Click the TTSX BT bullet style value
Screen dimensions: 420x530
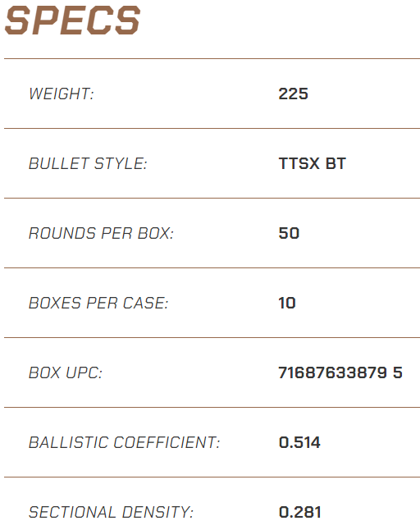tap(313, 163)
